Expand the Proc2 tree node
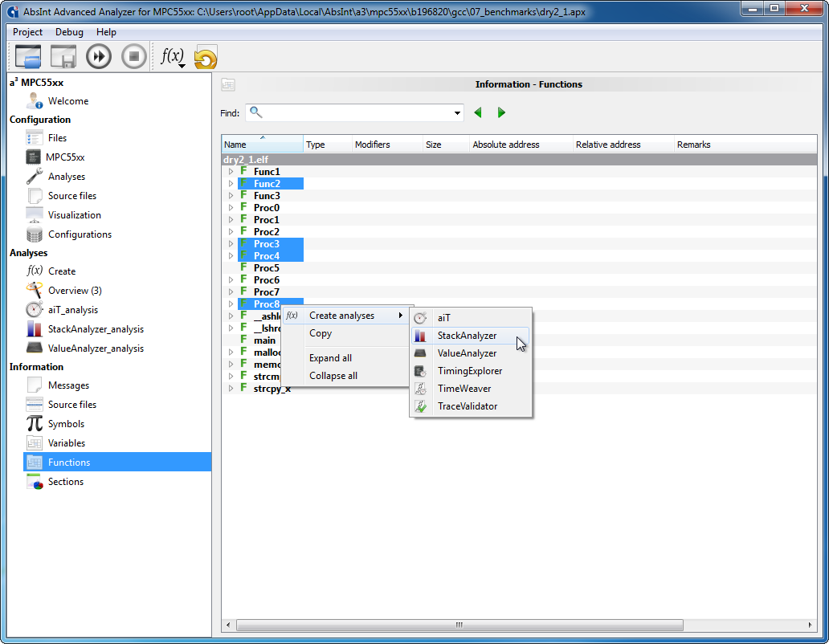Image resolution: width=829 pixels, height=644 pixels. pyautogui.click(x=231, y=232)
